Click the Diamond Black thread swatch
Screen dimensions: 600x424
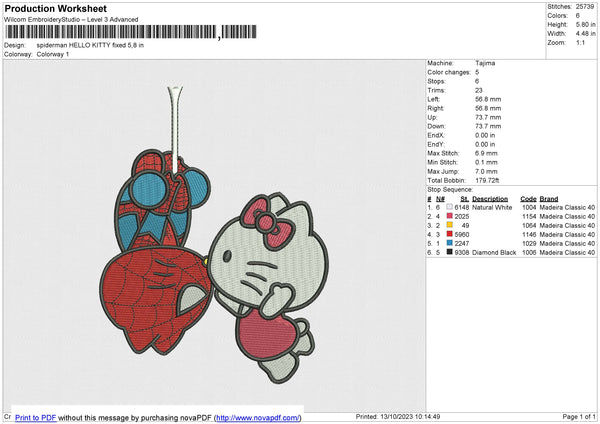click(x=449, y=252)
